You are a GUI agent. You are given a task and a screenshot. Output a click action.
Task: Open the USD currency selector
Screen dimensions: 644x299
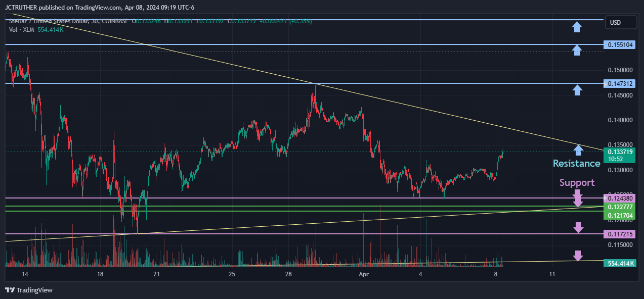pos(621,23)
